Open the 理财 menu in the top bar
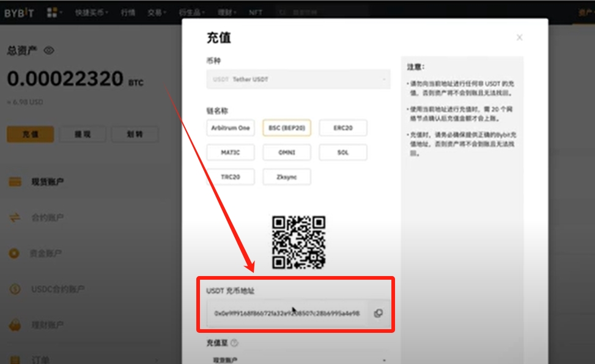Viewport: 595px width, 364px height. point(226,12)
